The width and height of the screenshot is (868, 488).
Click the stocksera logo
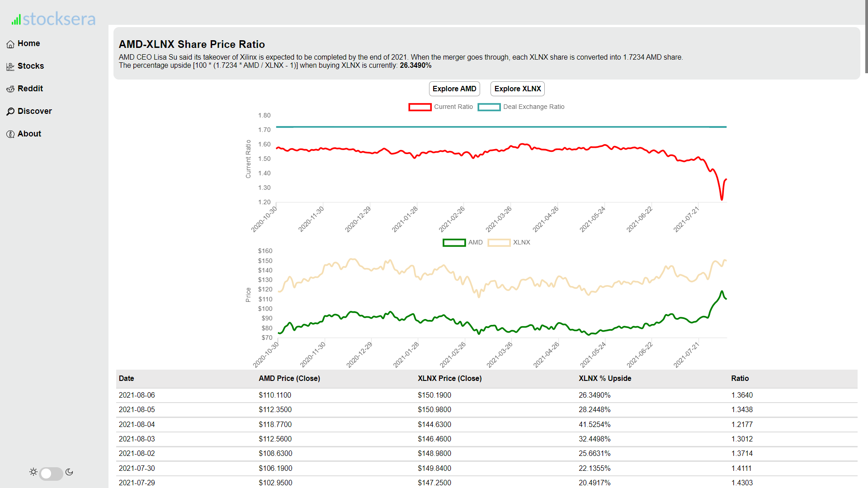pos(54,19)
